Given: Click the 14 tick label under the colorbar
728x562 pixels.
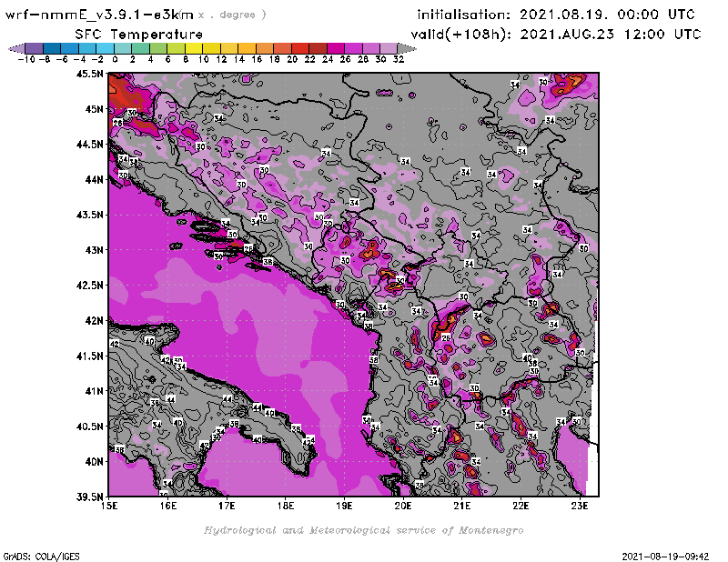Looking at the screenshot, I should 238,60.
